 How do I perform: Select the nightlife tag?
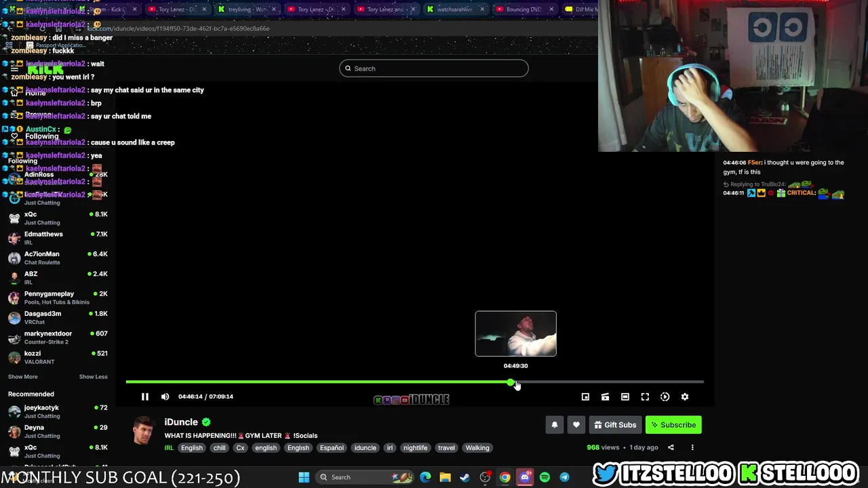(x=415, y=447)
